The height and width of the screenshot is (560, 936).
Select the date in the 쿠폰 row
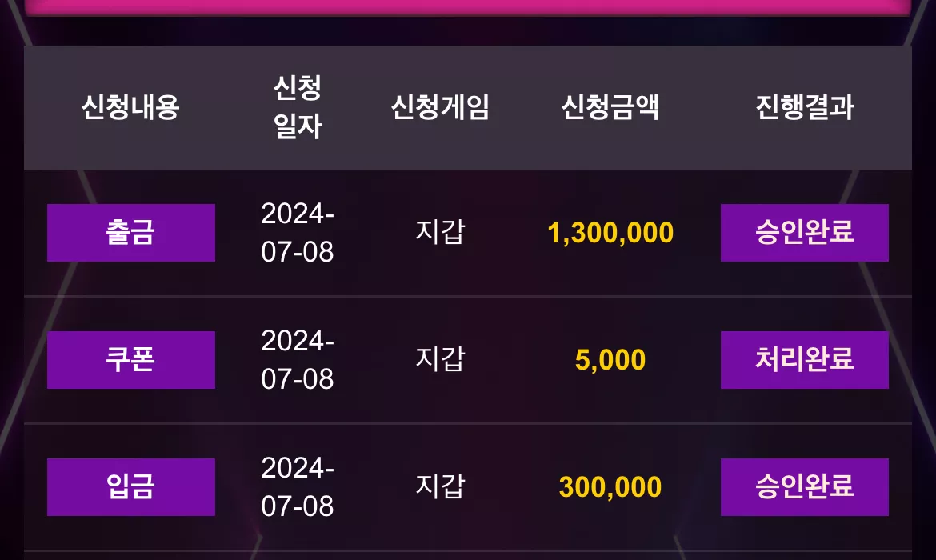pos(298,360)
